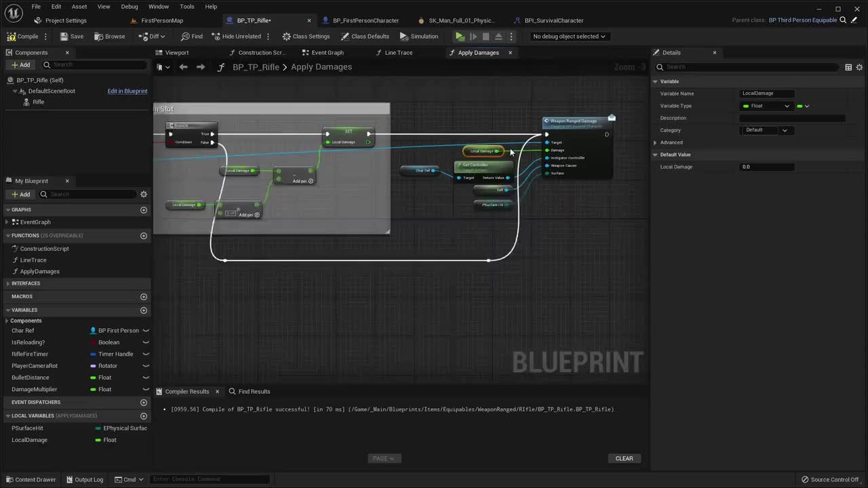This screenshot has width=868, height=488.
Task: Add a new graph with GRAPHS plus icon
Action: (143, 210)
